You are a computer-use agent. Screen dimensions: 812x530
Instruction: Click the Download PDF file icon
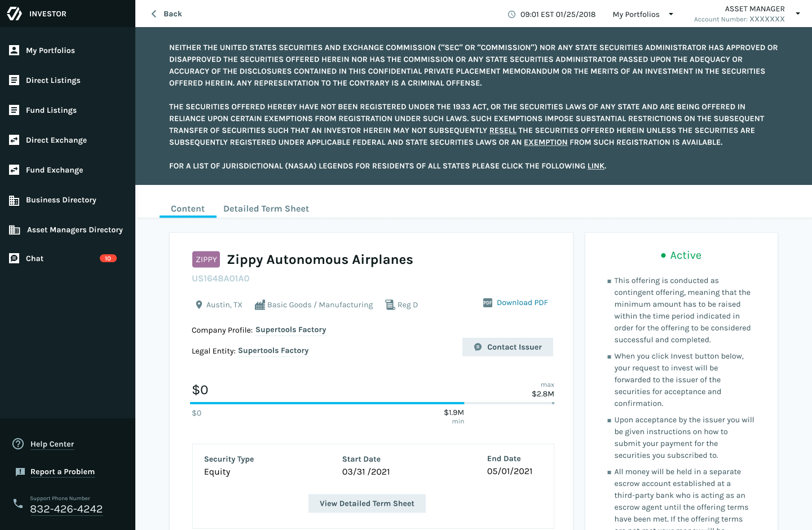coord(488,303)
